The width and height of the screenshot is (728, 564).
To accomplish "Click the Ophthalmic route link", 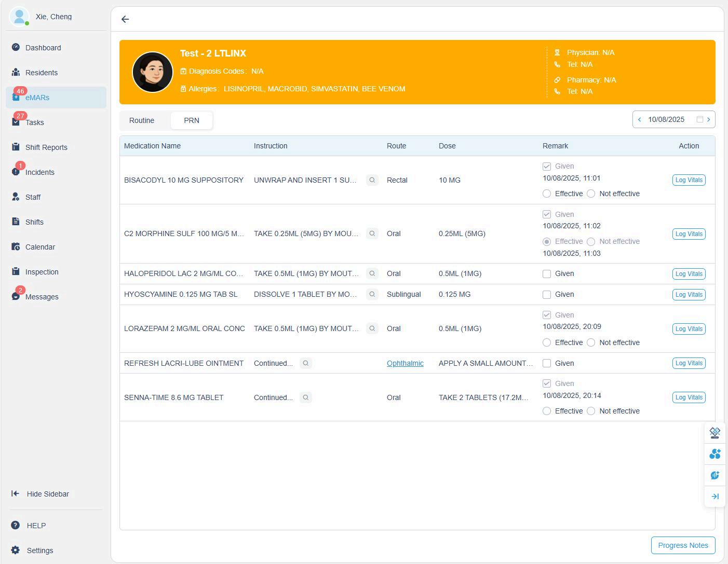I will coord(405,363).
